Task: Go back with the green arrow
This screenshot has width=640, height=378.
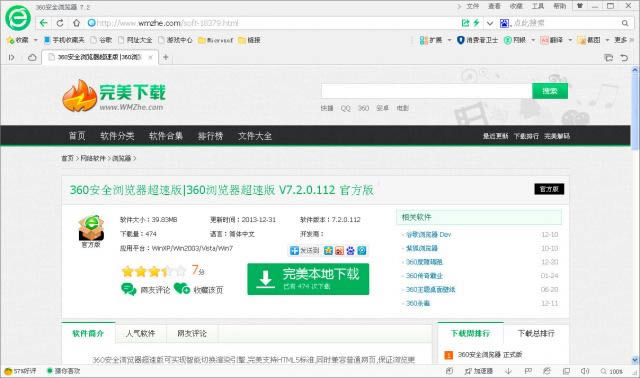Action: (44, 23)
